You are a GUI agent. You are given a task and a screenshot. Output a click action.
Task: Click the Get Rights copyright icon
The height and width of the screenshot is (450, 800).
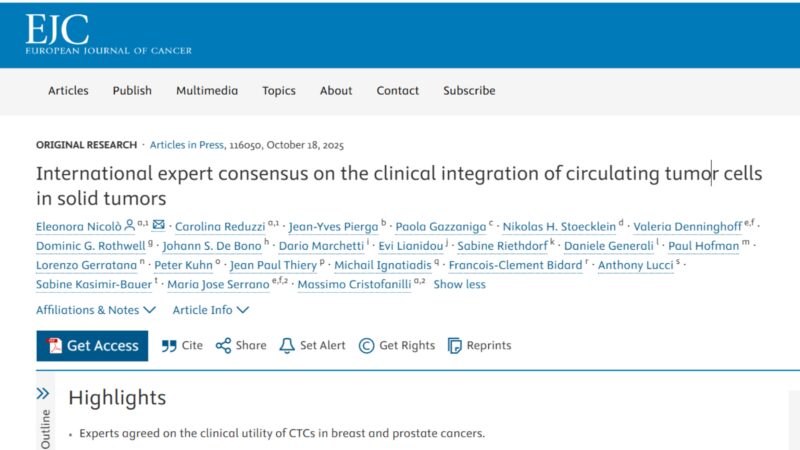pyautogui.click(x=366, y=345)
